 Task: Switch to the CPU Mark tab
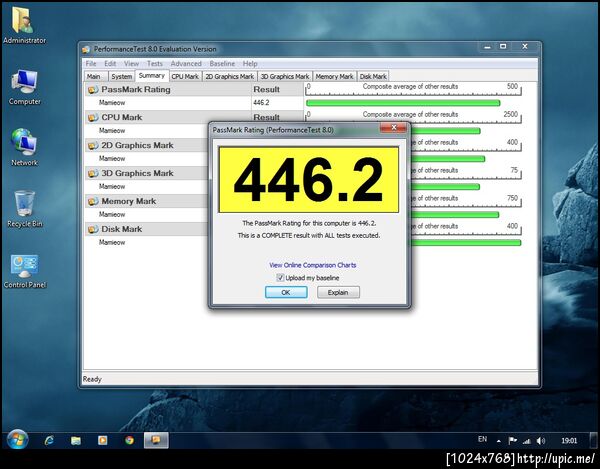click(x=185, y=77)
